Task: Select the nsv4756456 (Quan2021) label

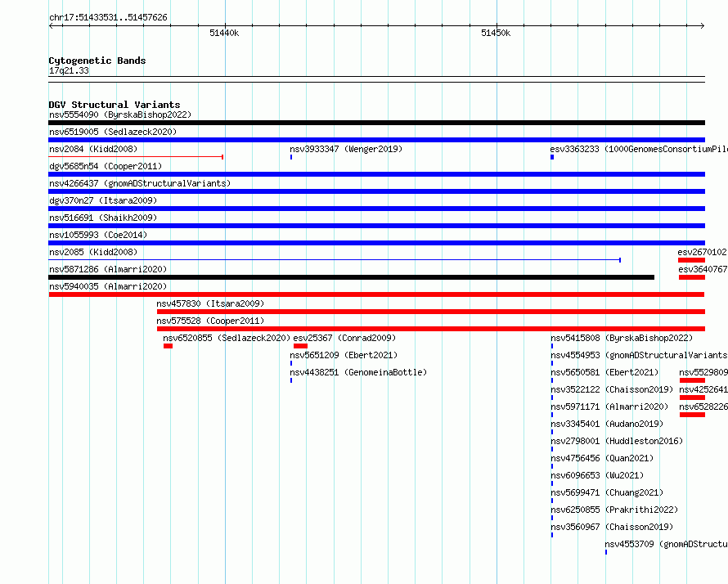Action: click(602, 458)
